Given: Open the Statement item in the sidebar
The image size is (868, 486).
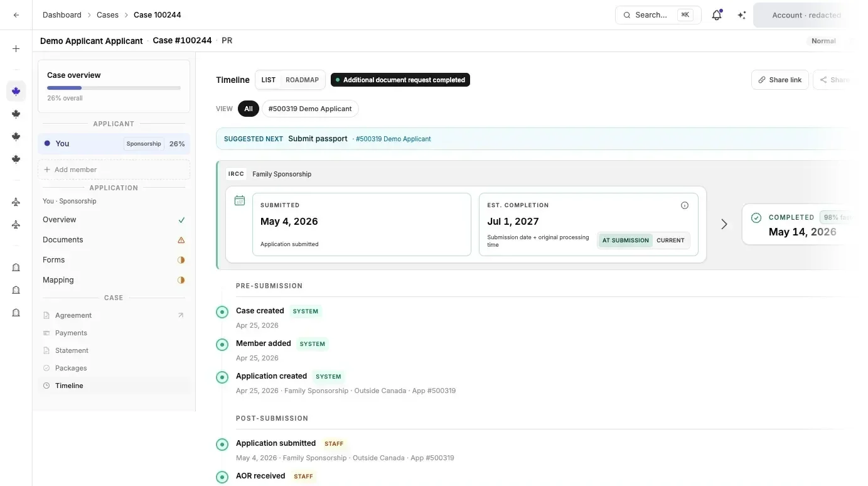Looking at the screenshot, I should 114,350.
